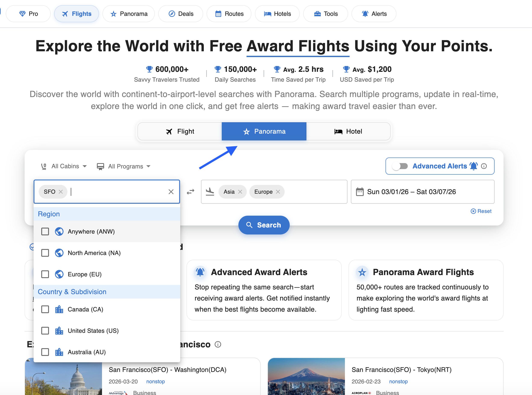Image resolution: width=532 pixels, height=395 pixels.
Task: Check the North America (NA) checkbox
Action: coord(45,253)
